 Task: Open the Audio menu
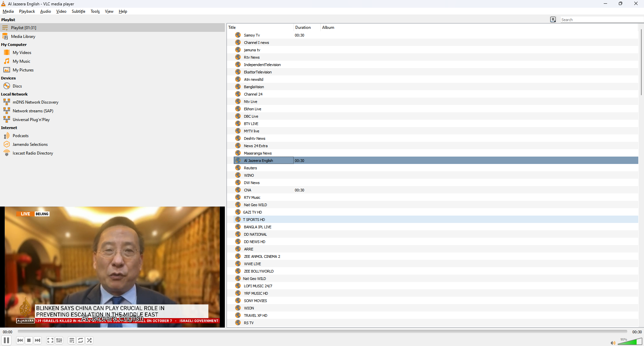click(x=46, y=11)
